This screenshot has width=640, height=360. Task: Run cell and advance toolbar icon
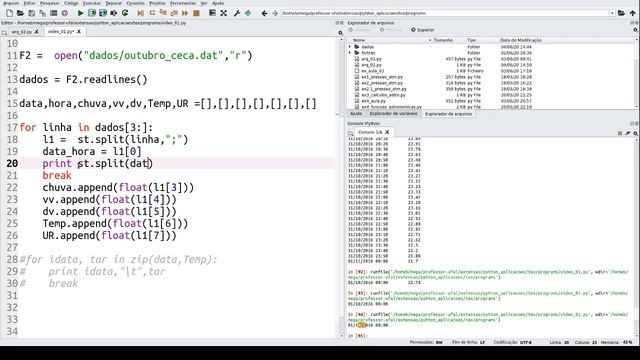(x=103, y=13)
